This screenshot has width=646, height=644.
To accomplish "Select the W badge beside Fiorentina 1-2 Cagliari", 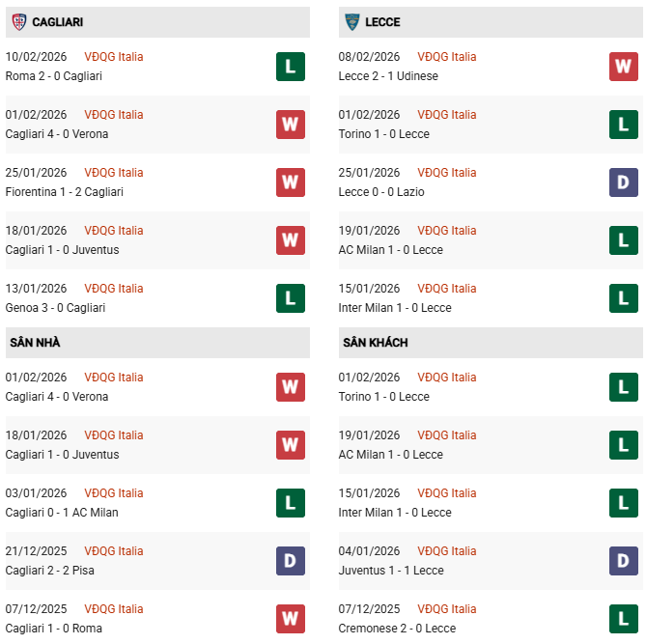I will pyautogui.click(x=291, y=182).
